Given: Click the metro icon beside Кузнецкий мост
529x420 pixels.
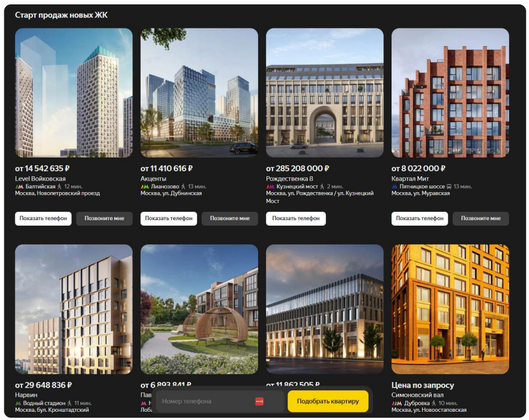Looking at the screenshot, I should click(x=270, y=187).
